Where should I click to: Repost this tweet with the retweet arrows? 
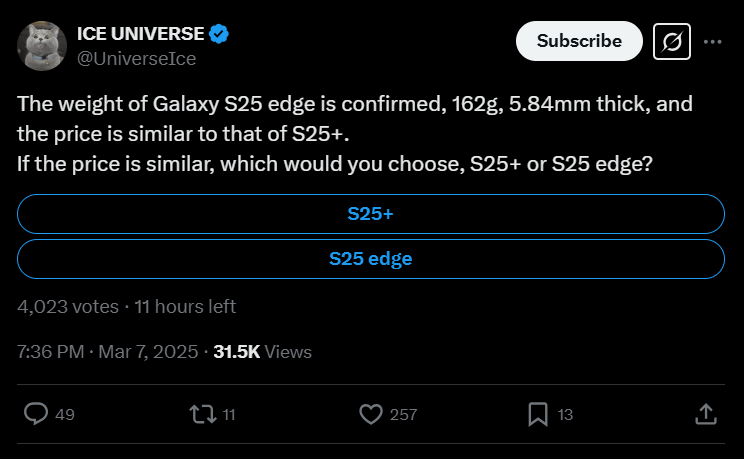203,414
